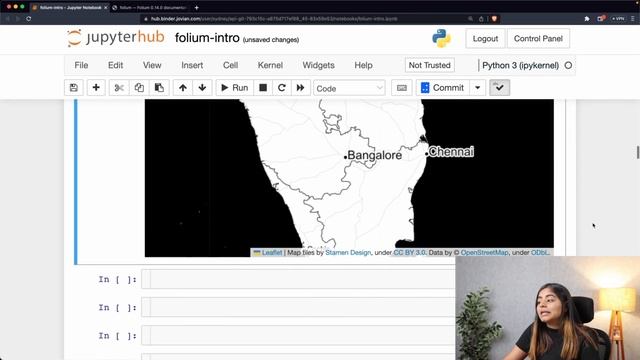Switch to the folium documentation browser tab
This screenshot has width=640, height=360.
(x=150, y=8)
